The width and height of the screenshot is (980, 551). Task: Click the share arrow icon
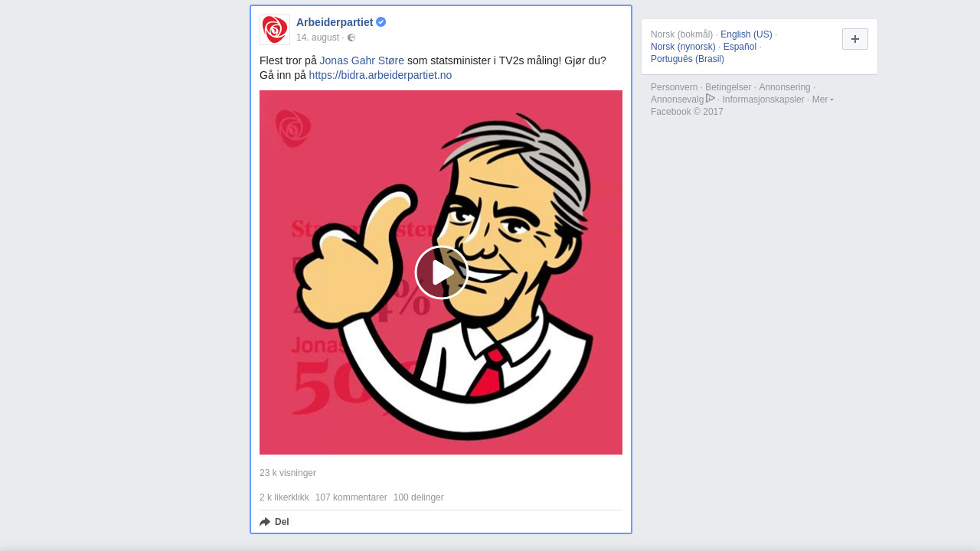tap(265, 522)
